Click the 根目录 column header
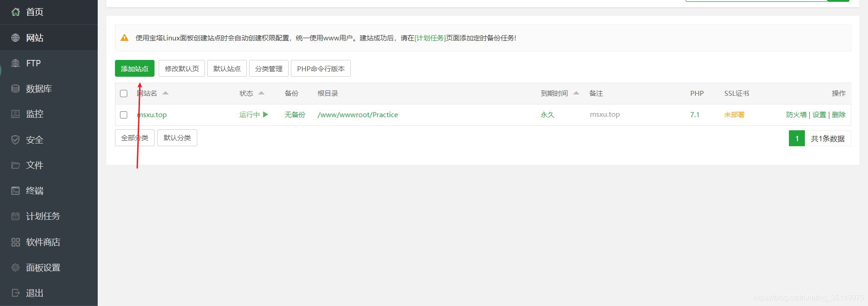The width and height of the screenshot is (868, 306). pyautogui.click(x=328, y=93)
